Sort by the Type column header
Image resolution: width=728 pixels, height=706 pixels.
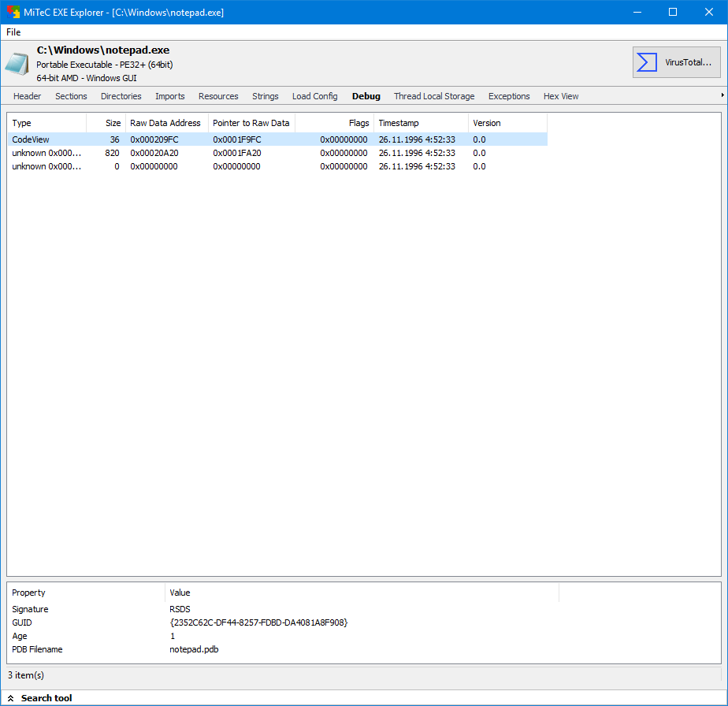(46, 123)
